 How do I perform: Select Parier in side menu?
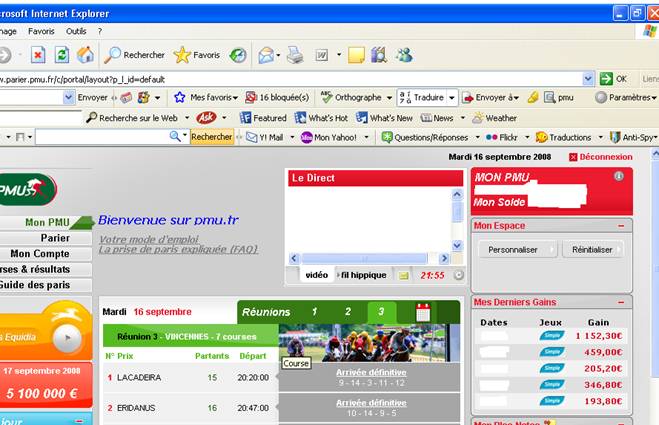[x=45, y=238]
